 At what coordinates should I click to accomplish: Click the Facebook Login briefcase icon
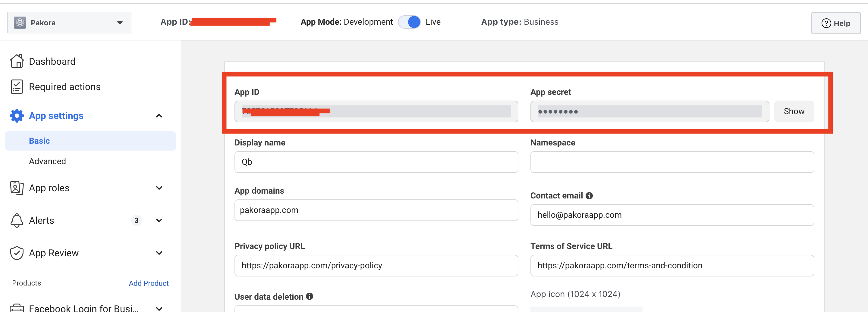[x=17, y=307]
